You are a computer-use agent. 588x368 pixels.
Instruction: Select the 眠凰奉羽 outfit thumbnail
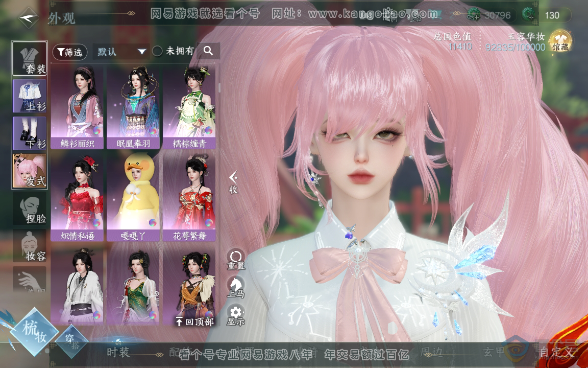(133, 106)
